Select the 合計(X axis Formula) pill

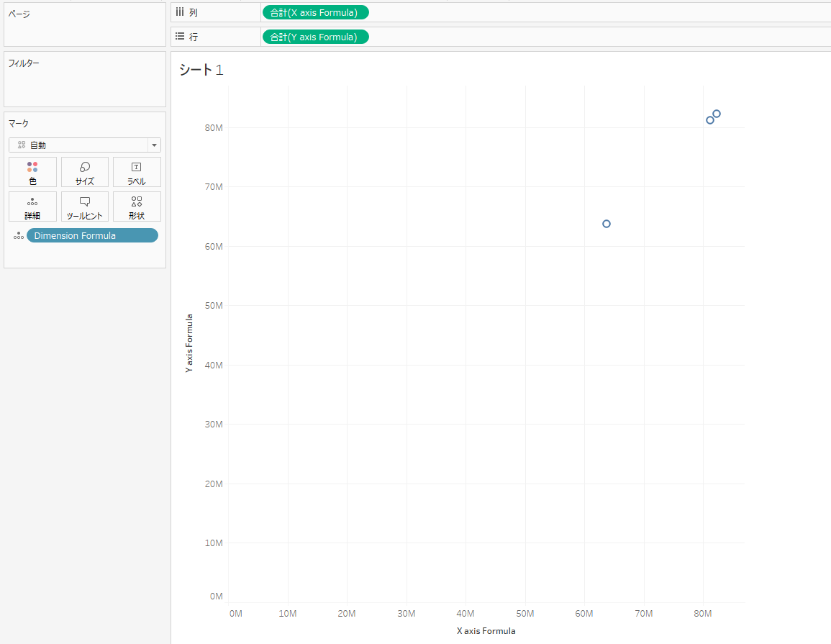[315, 12]
